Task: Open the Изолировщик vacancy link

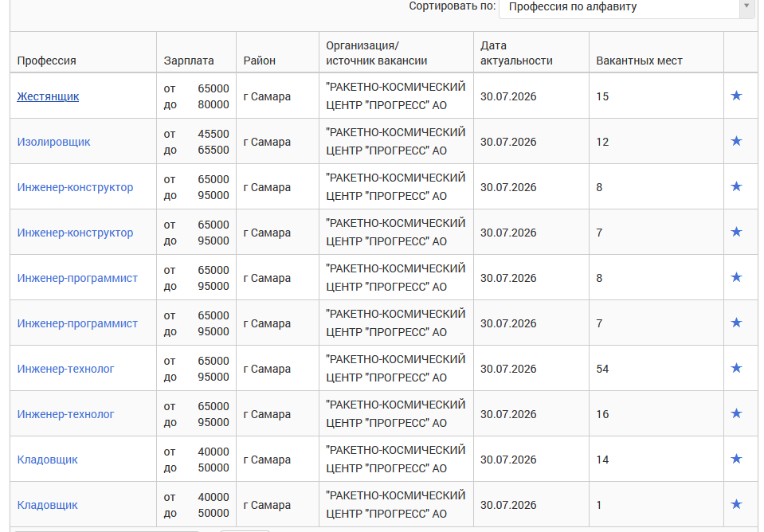Action: pyautogui.click(x=53, y=142)
